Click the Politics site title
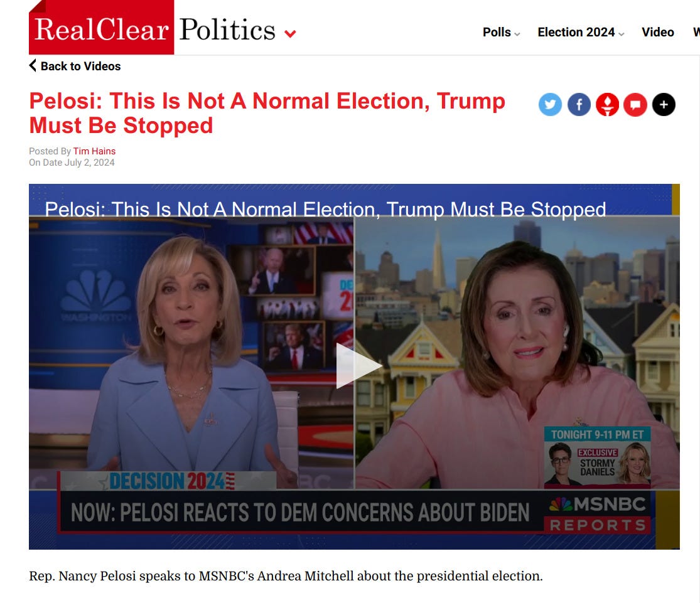The image size is (700, 603). pyautogui.click(x=227, y=29)
